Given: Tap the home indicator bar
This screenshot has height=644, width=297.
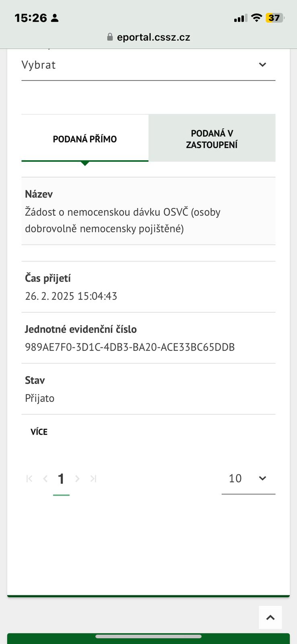Looking at the screenshot, I should coord(148,636).
